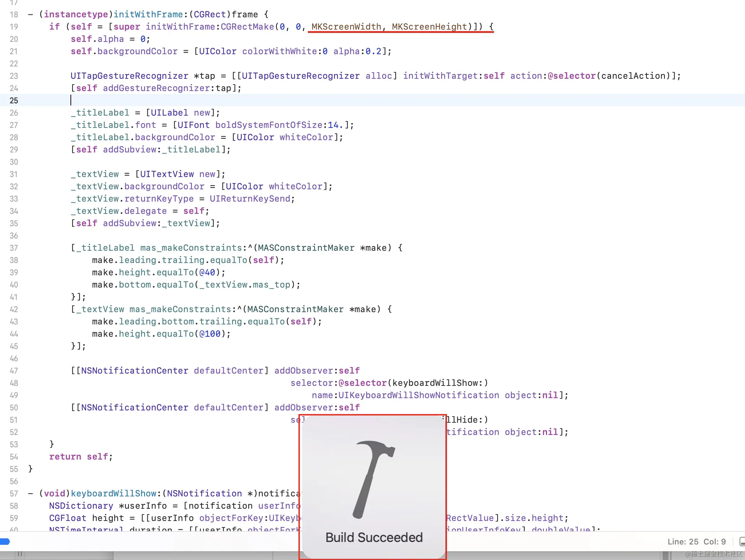The image size is (745, 560).
Task: Click boldSystemFontOfSize:14. text
Action: pos(279,125)
